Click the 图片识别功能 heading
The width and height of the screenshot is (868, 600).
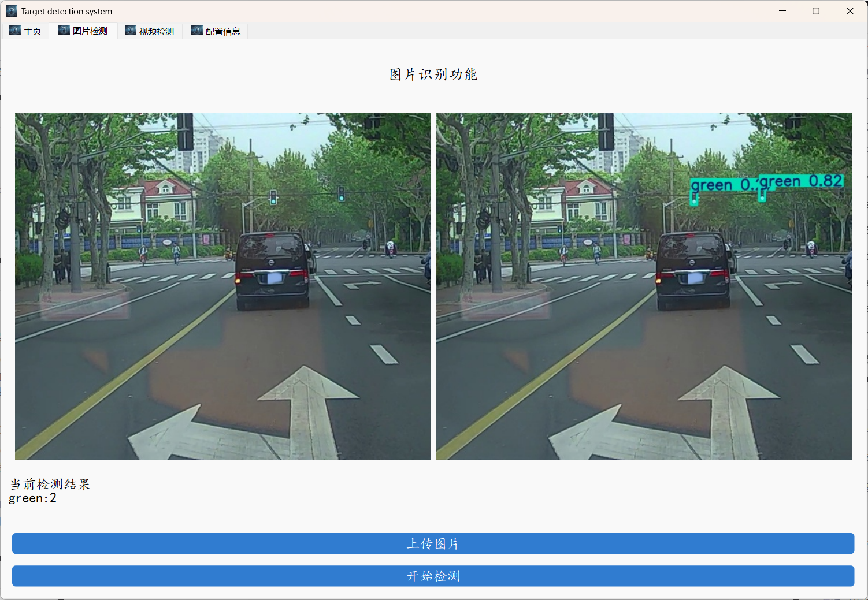[x=433, y=74]
